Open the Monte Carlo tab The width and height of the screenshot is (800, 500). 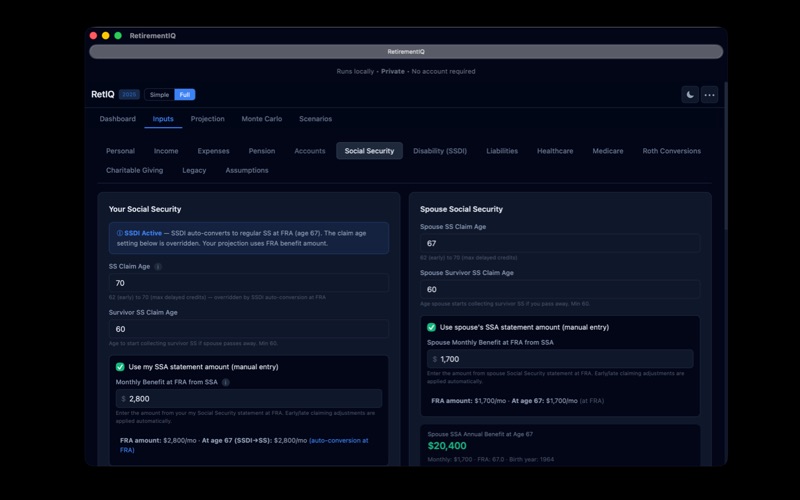pyautogui.click(x=262, y=119)
